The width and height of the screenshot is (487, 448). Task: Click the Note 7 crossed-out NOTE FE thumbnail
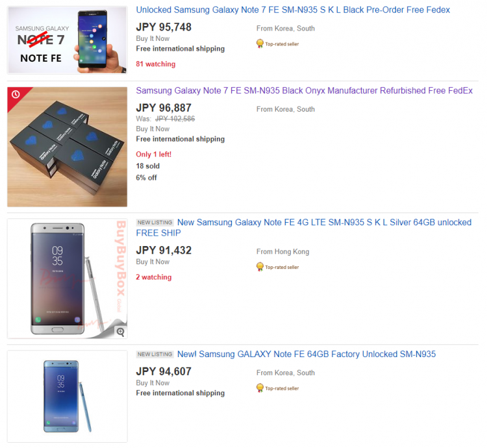click(x=68, y=40)
